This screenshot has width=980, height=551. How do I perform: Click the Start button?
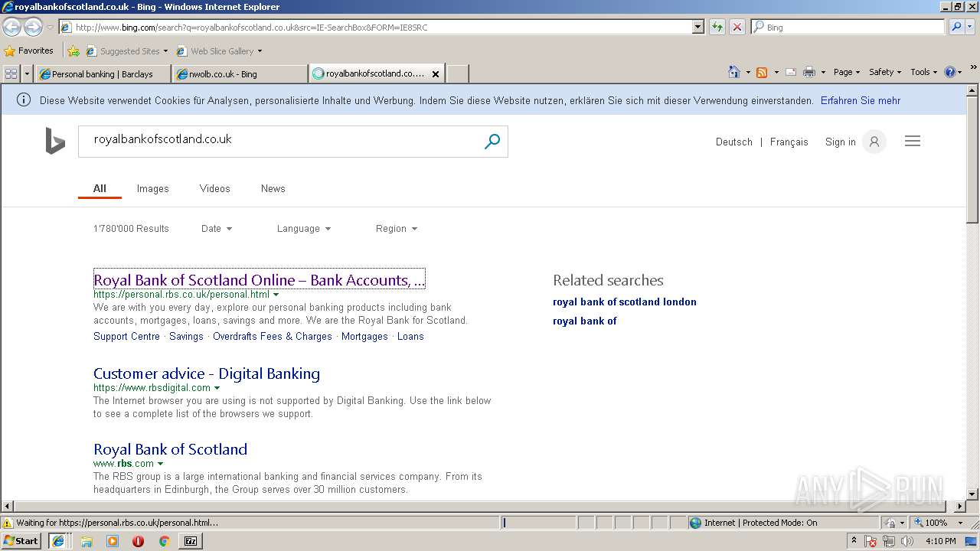[x=21, y=541]
